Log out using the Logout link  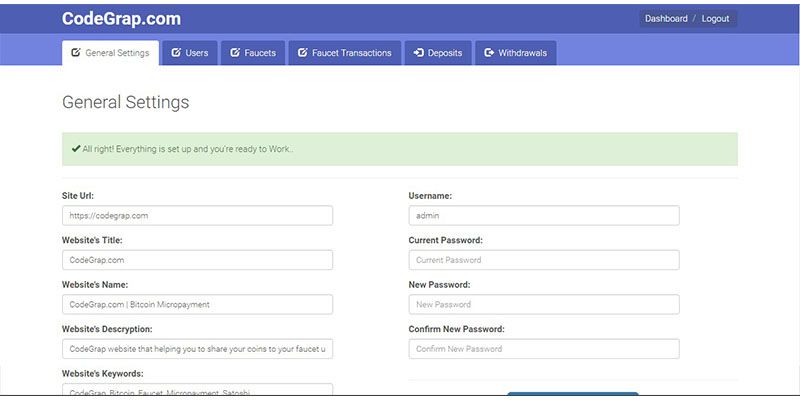tap(715, 18)
